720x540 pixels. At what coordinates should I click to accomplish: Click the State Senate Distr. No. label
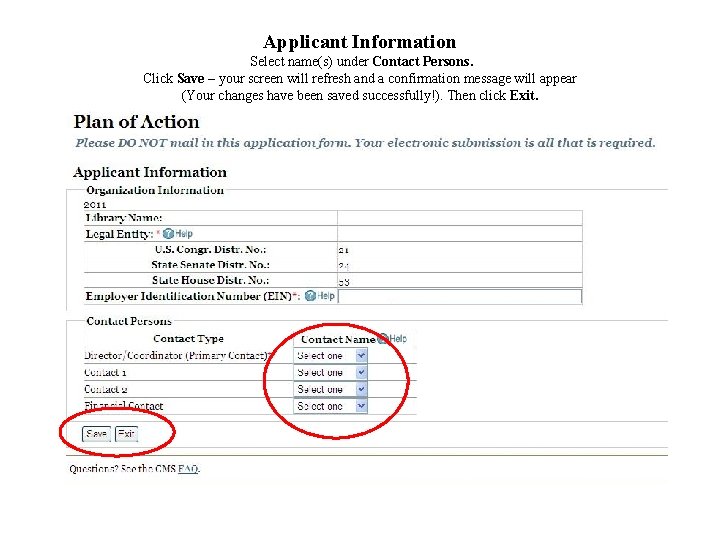click(210, 265)
